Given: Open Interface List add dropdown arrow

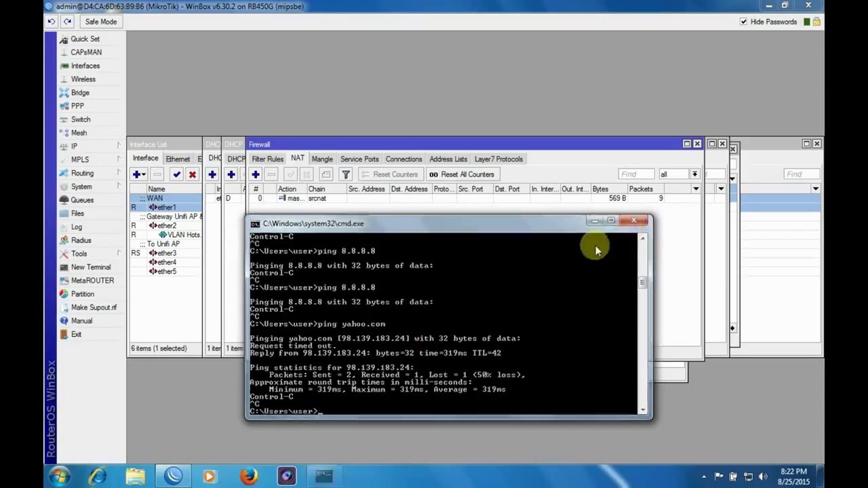Looking at the screenshot, I should pyautogui.click(x=144, y=175).
